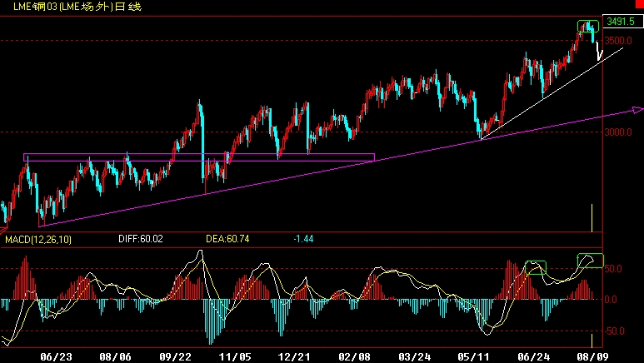
Task: Click the chart title LME铜03 日线
Action: (x=77, y=7)
